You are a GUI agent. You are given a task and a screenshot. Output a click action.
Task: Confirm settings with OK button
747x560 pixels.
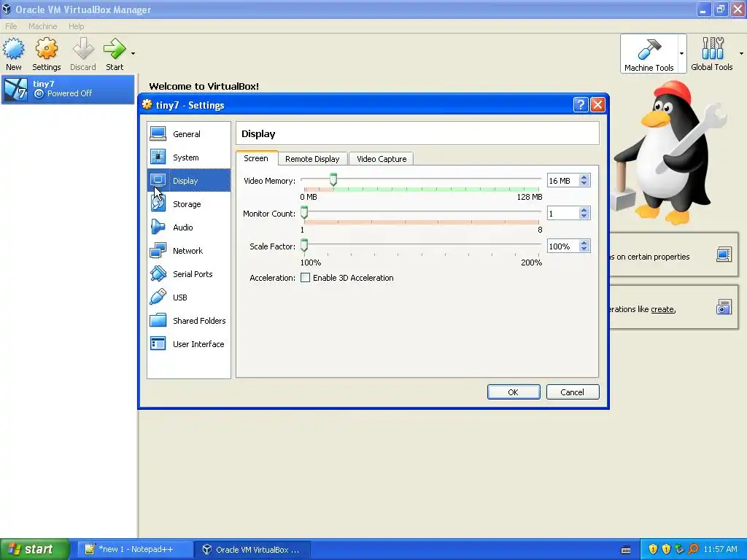tap(514, 392)
